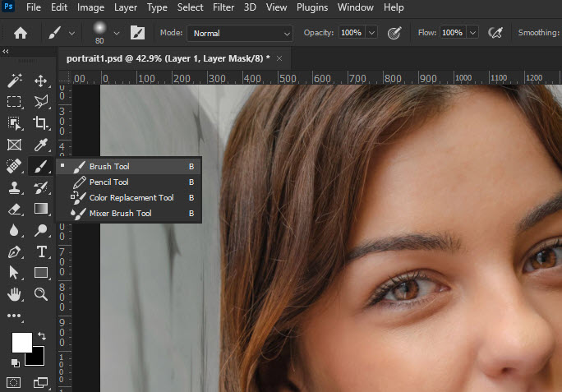This screenshot has height=392, width=562.
Task: Close the portrait1.psd document tab
Action: tap(279, 58)
